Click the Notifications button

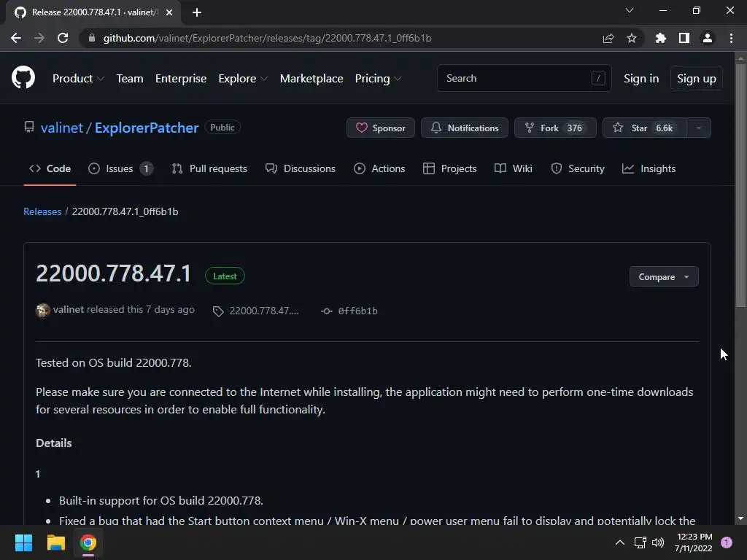point(465,128)
